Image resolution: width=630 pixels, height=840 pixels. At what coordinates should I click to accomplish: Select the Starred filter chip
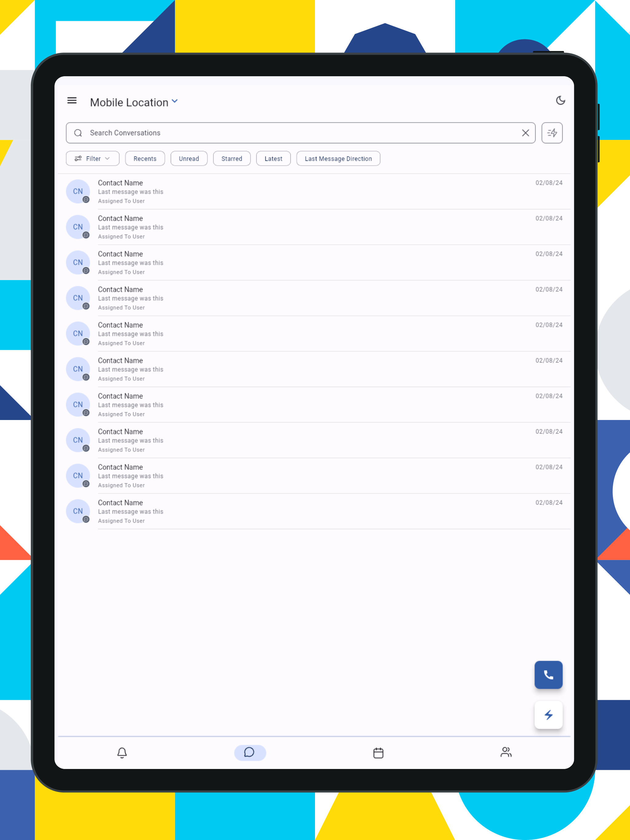point(232,159)
